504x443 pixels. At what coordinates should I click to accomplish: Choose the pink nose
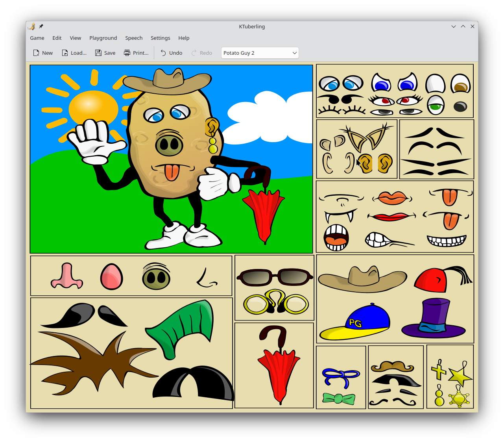pyautogui.click(x=66, y=276)
